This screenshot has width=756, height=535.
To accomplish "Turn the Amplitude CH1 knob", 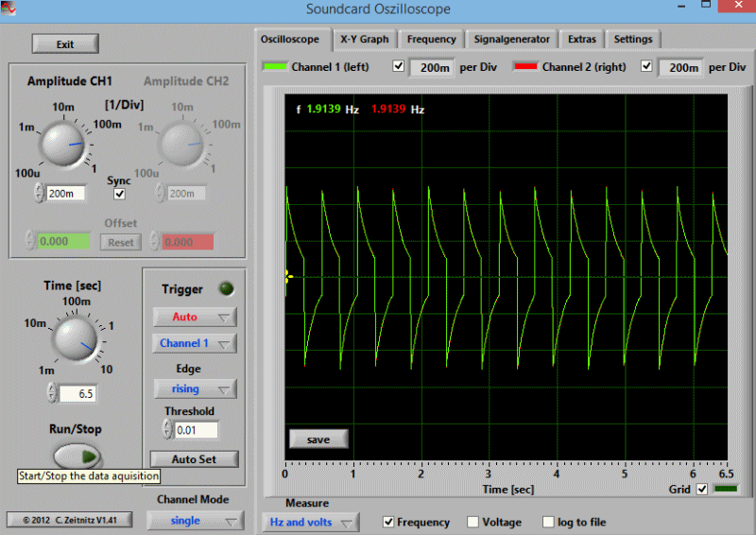I will 62,144.
